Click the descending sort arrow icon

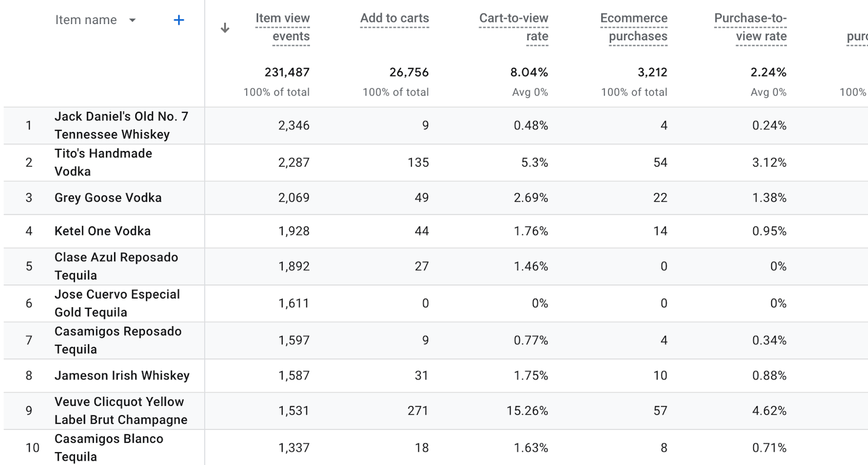pos(225,28)
